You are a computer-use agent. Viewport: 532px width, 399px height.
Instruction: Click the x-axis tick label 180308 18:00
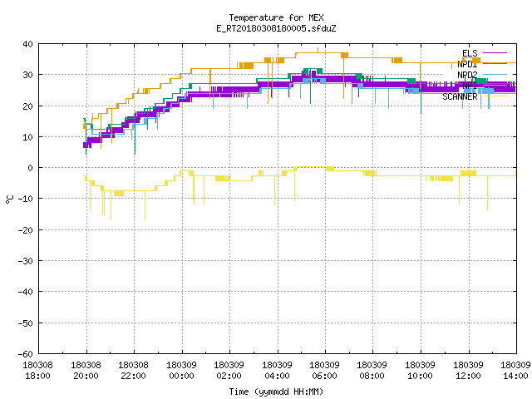pos(37,371)
